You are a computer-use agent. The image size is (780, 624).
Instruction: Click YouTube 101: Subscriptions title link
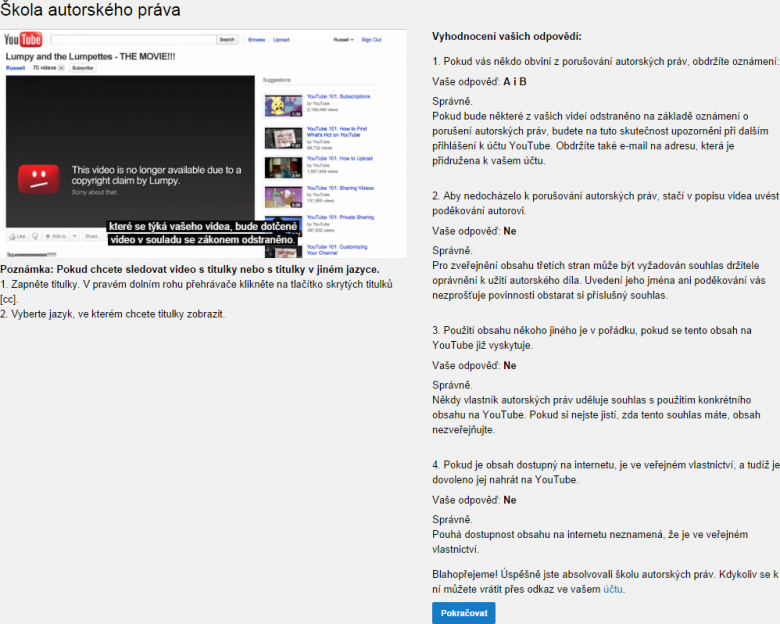tap(338, 97)
